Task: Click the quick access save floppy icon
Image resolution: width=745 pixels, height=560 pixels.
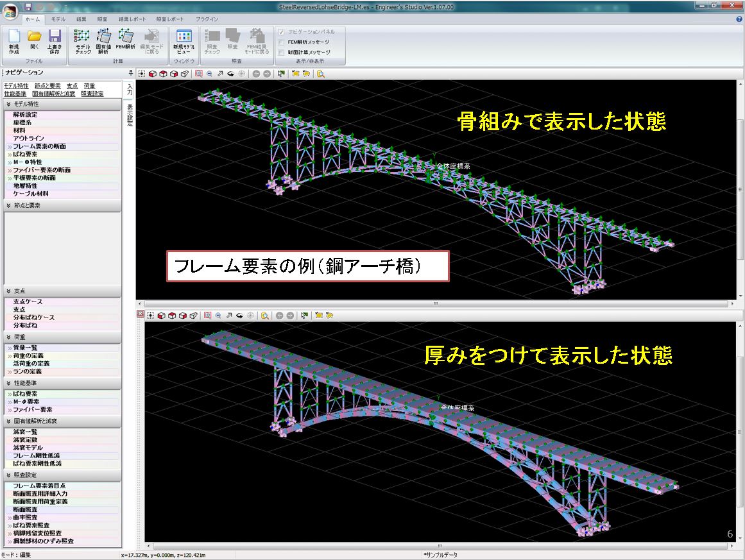Action: pyautogui.click(x=28, y=6)
